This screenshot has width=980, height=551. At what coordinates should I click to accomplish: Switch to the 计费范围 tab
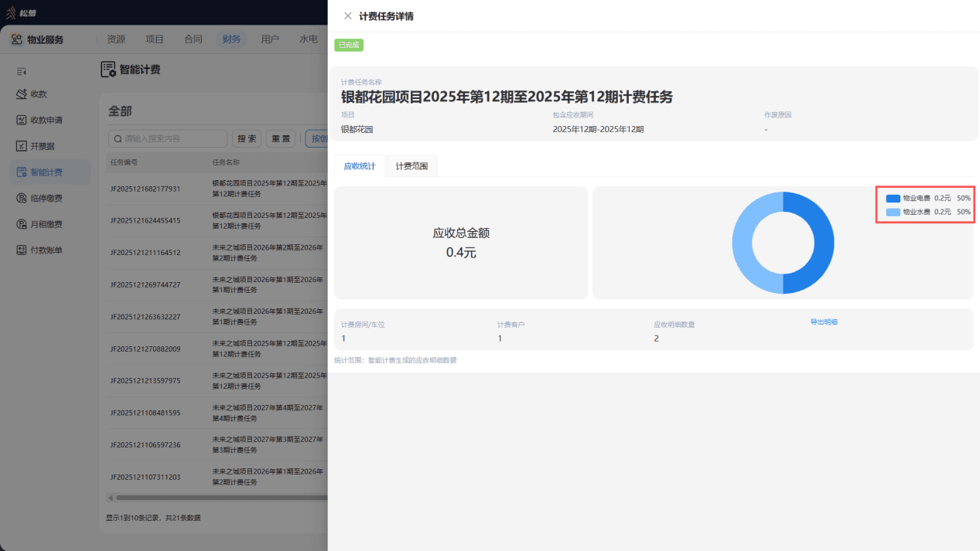(x=411, y=166)
